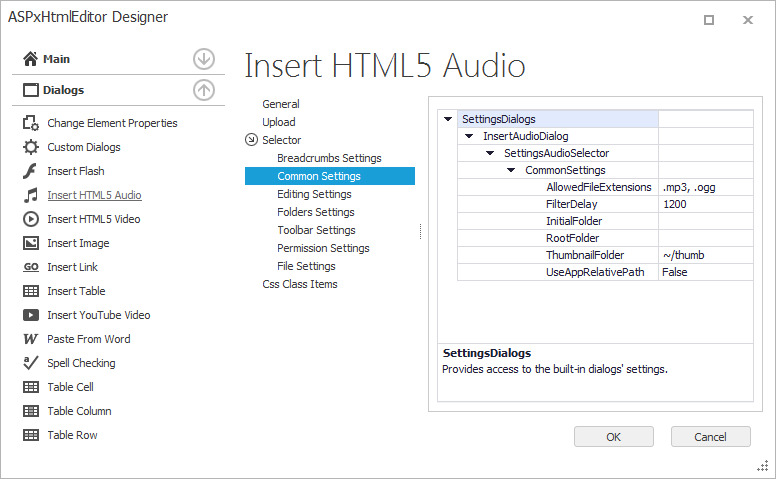
Task: Click Insert Flash icon
Action: click(x=30, y=171)
